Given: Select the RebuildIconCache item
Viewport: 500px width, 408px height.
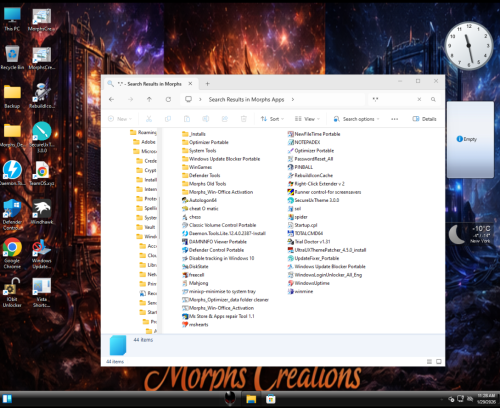Looking at the screenshot, I should pyautogui.click(x=310, y=175).
